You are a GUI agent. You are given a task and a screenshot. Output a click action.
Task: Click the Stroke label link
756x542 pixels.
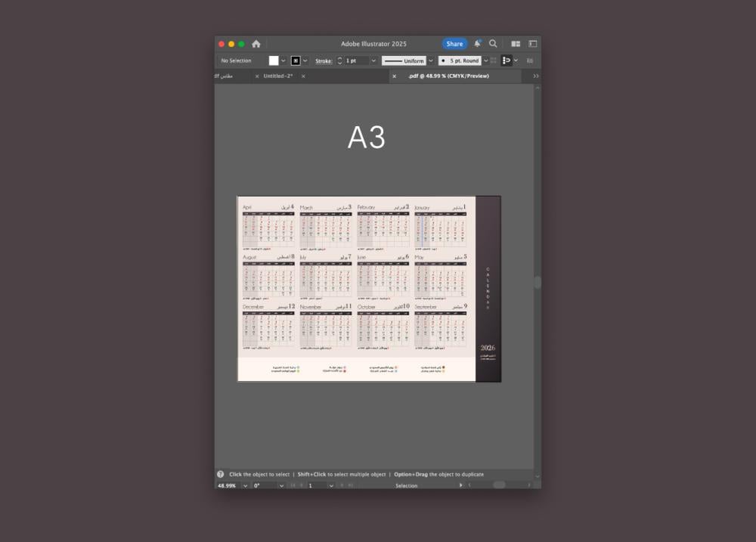[x=324, y=61]
